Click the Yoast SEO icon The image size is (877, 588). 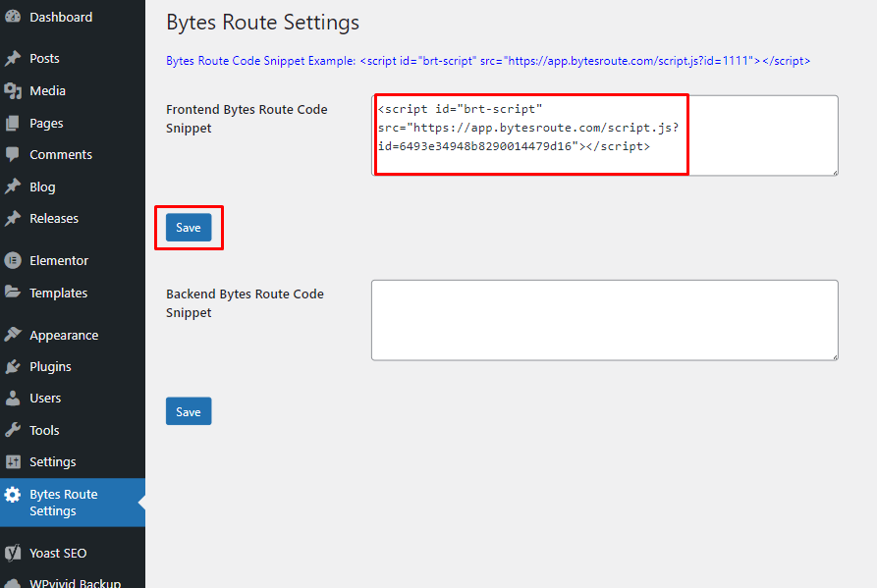pos(13,553)
